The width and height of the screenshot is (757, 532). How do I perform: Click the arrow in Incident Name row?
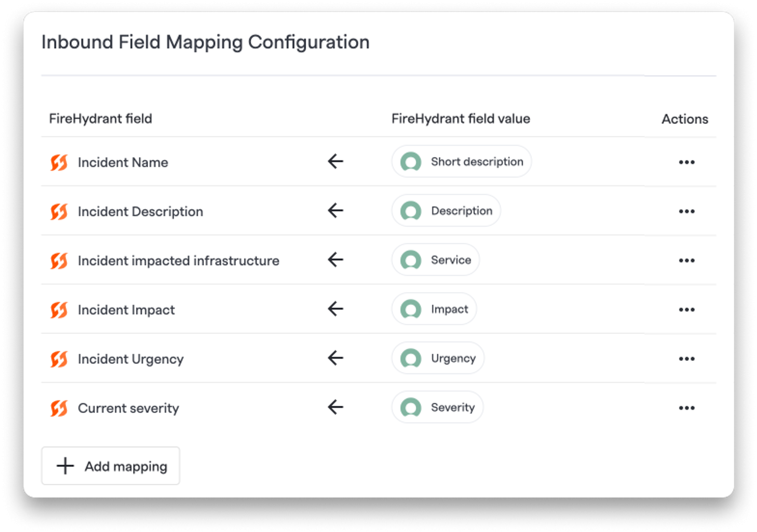click(x=335, y=161)
